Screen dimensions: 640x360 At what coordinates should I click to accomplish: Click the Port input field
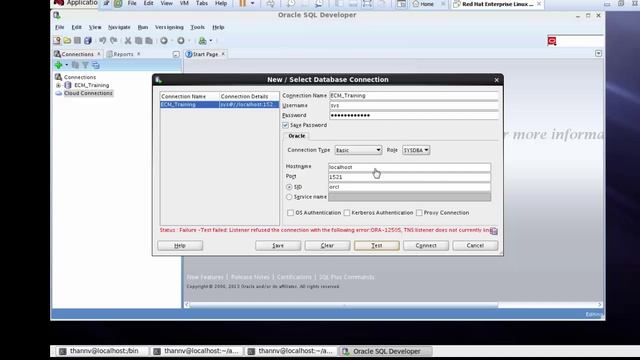(409, 177)
